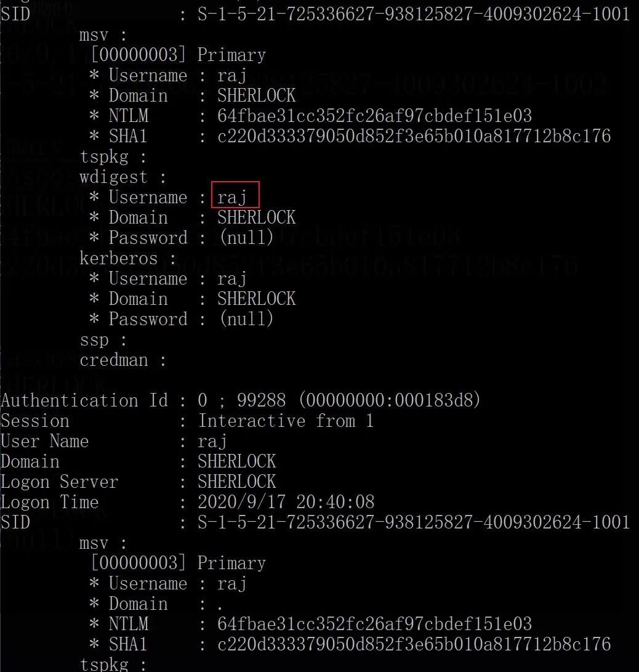Click the hex value (00000000:000183d8)
639x672 pixels.
(389, 400)
